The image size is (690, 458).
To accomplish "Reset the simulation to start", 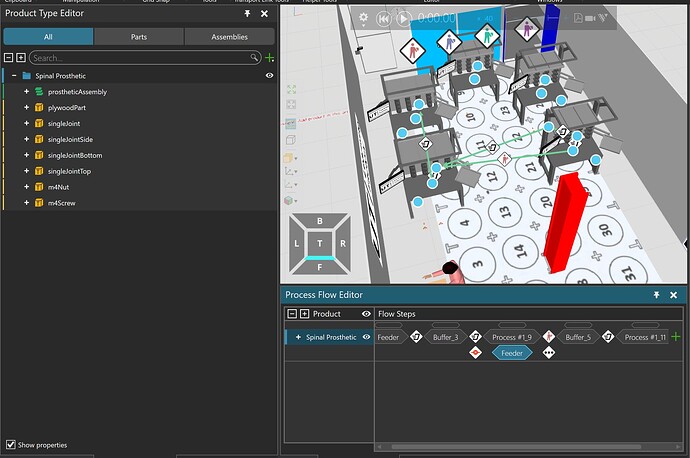I will point(384,18).
